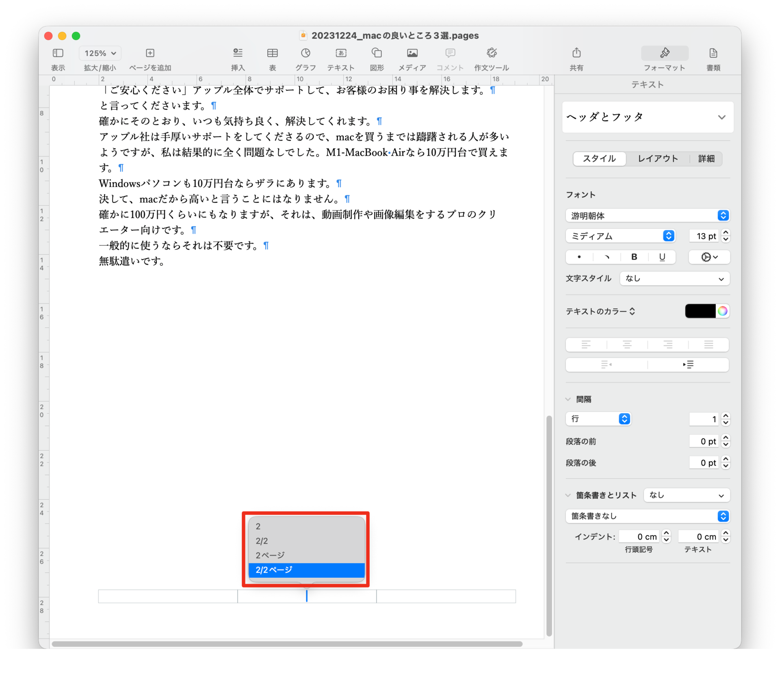Click the メディア media icon
Viewport: 780px width, 700px height.
(x=412, y=53)
